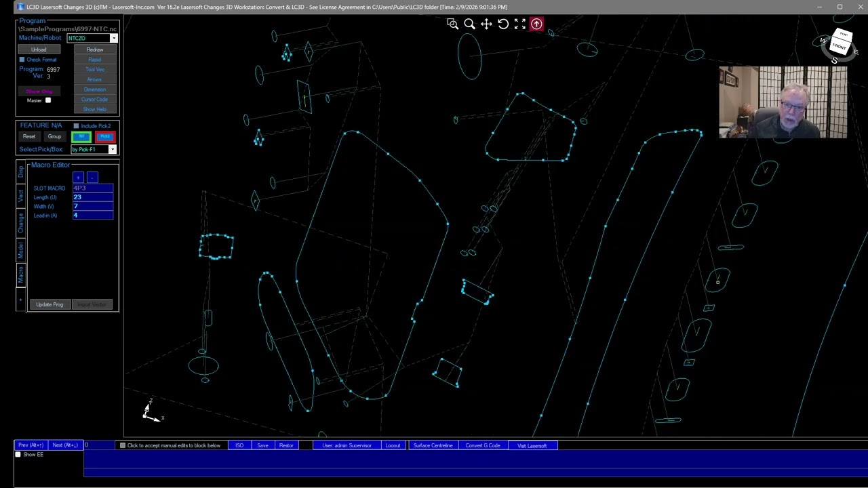
Task: Open the Visit Lasersoft link
Action: (x=532, y=445)
